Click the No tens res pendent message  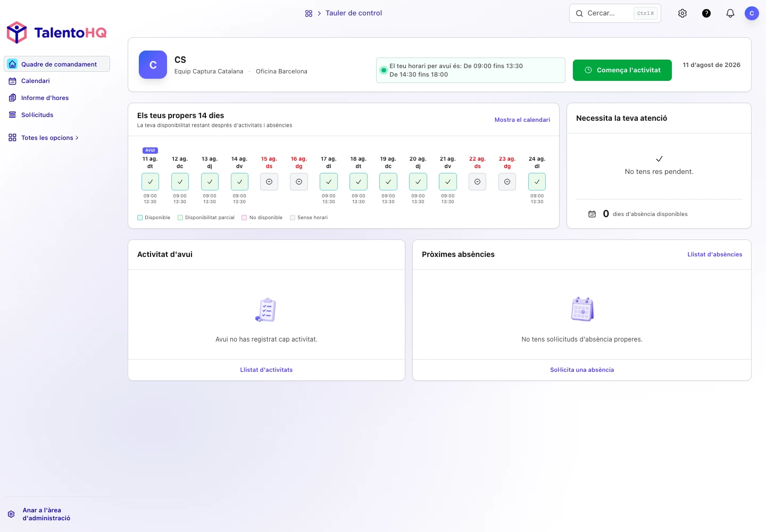pyautogui.click(x=659, y=172)
